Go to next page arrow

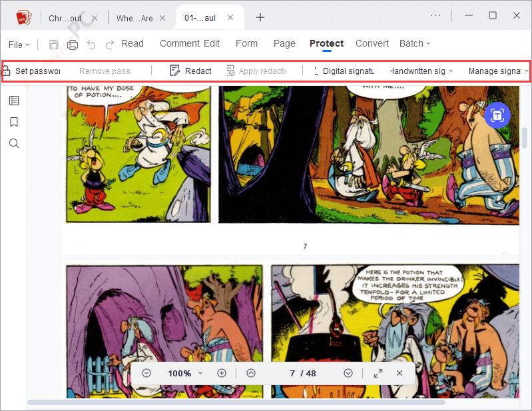(348, 373)
